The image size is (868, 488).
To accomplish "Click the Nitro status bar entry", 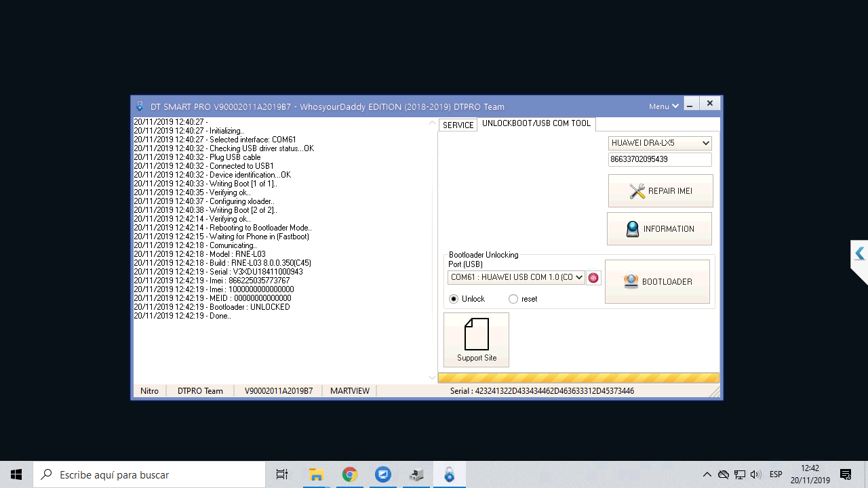I will [149, 391].
